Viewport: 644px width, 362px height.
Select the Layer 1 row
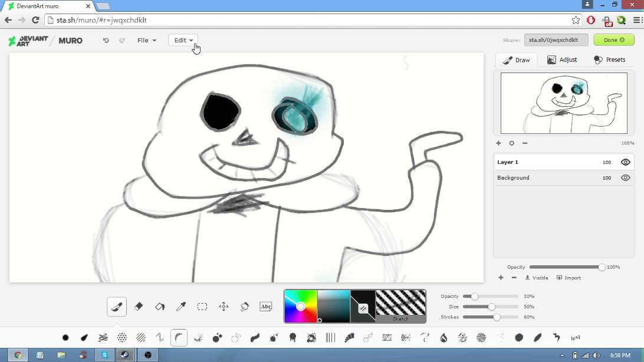pyautogui.click(x=564, y=162)
